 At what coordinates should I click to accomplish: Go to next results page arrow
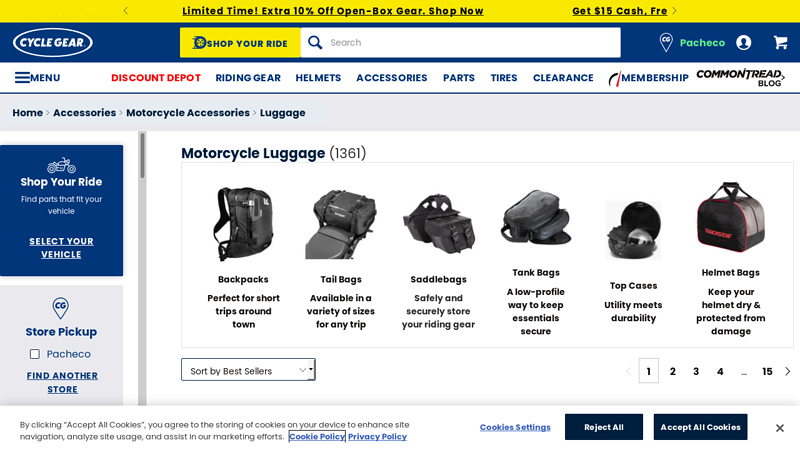[x=788, y=371]
